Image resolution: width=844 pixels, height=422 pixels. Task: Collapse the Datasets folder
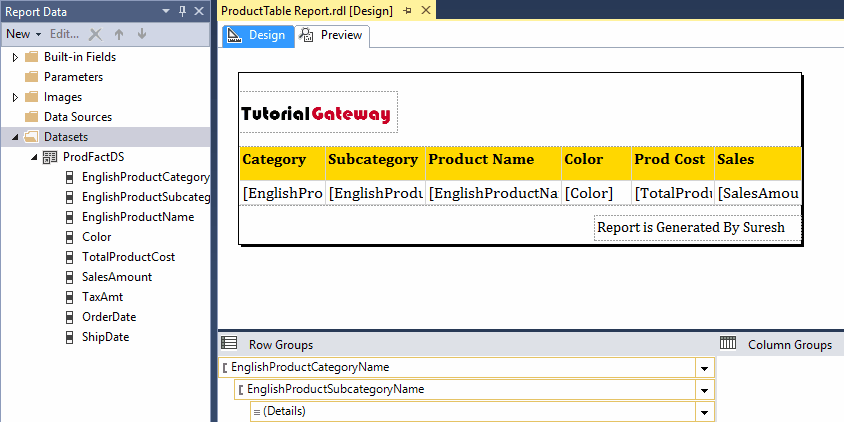pyautogui.click(x=15, y=137)
